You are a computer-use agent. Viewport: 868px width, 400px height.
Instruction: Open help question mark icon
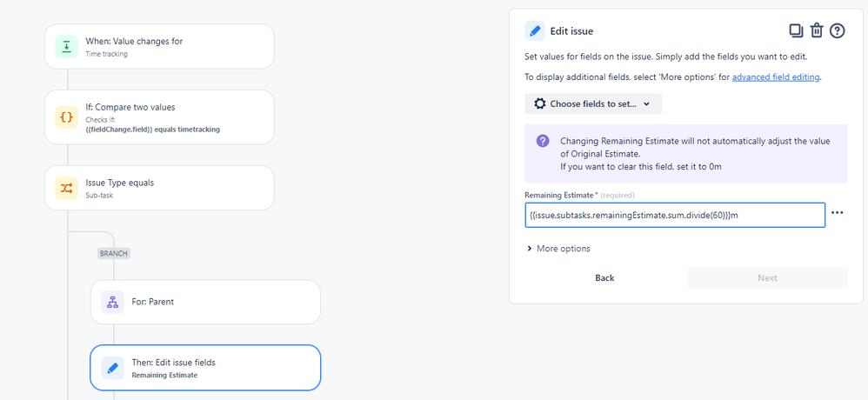click(838, 30)
